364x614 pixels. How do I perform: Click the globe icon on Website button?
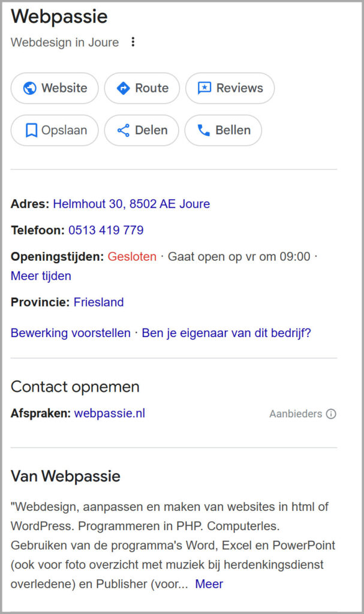[29, 88]
